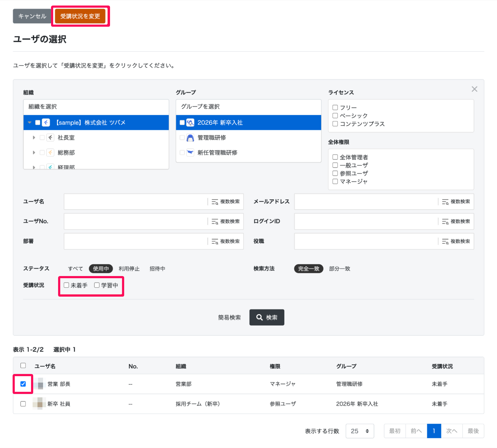Check the 一般ユーザ permission
The height and width of the screenshot is (448, 497).
click(335, 165)
